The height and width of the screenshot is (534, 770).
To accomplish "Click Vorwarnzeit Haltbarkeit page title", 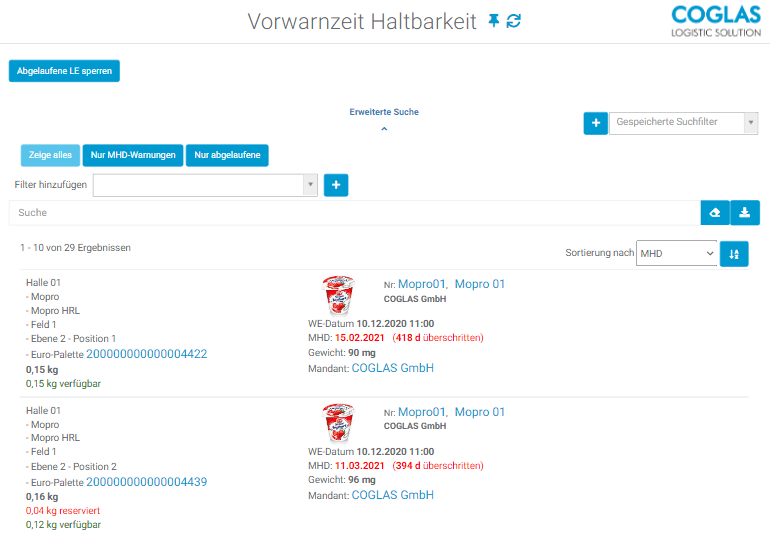I will point(362,21).
